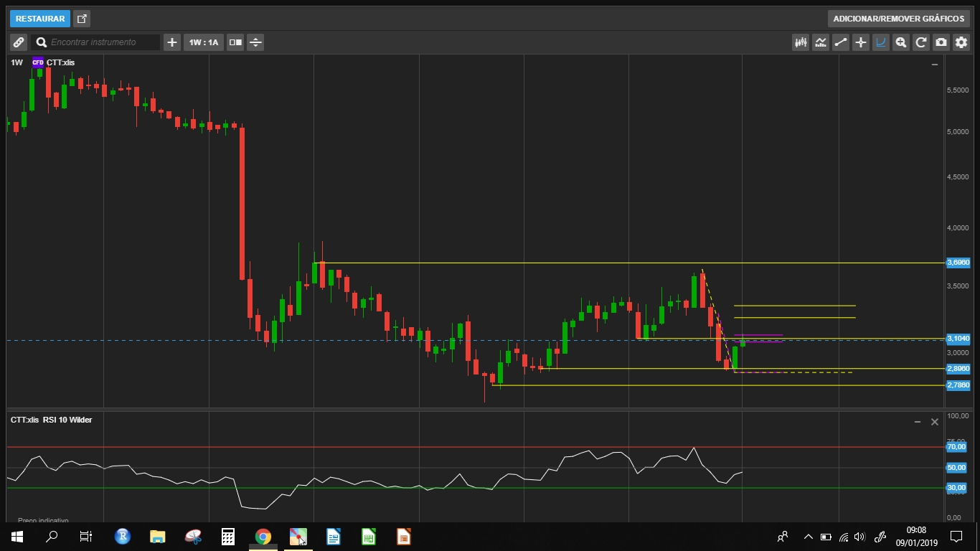
Task: Open the chart type candlestick icon
Action: 801,42
